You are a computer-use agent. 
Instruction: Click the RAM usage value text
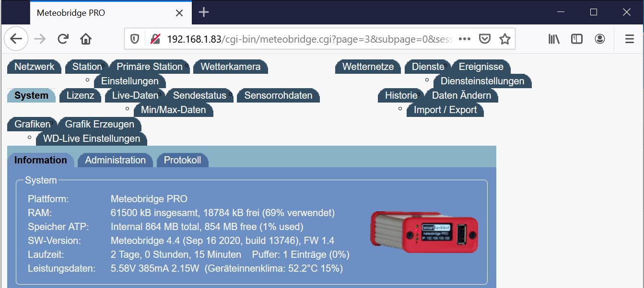[x=222, y=213]
